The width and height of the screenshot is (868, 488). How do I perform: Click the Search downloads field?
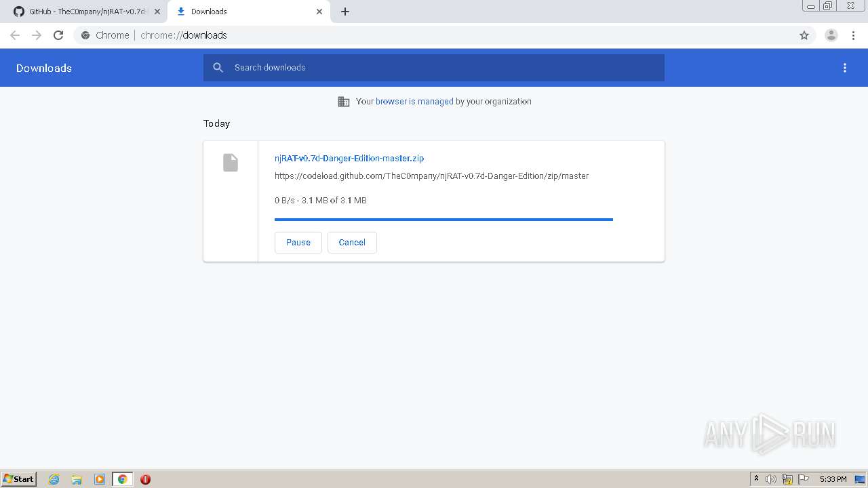coord(434,68)
